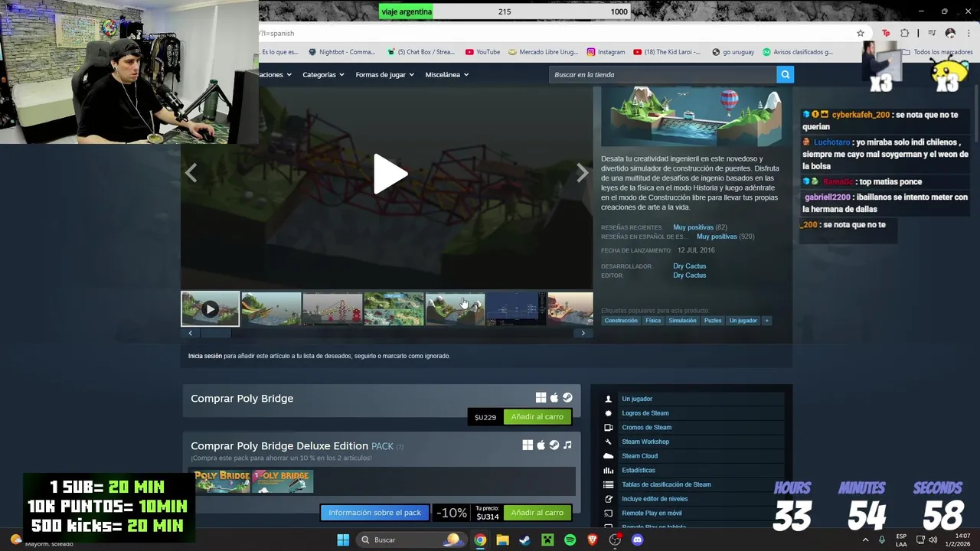Open The Kid Laroi bookmark
Screen dimensions: 980x551
click(x=667, y=52)
